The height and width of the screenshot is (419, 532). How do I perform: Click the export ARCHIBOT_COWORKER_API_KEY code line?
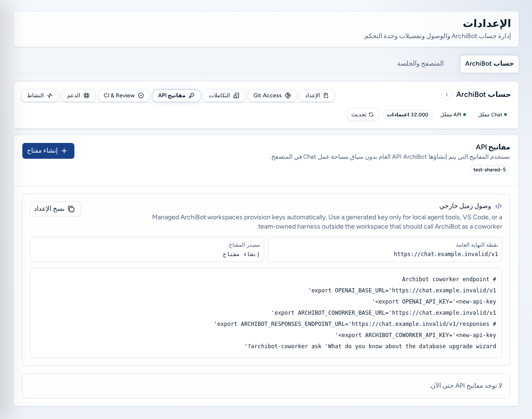coord(416,335)
